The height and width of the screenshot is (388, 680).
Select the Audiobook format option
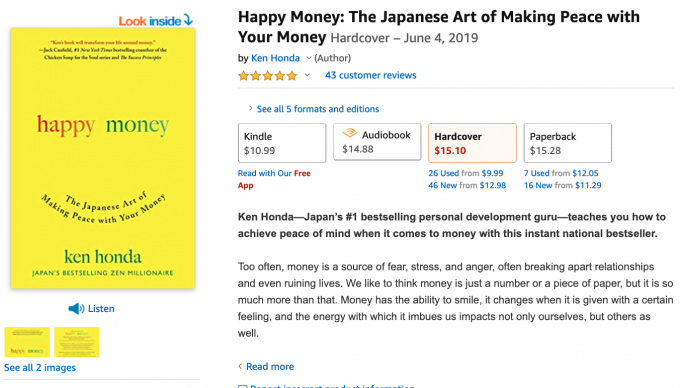377,142
